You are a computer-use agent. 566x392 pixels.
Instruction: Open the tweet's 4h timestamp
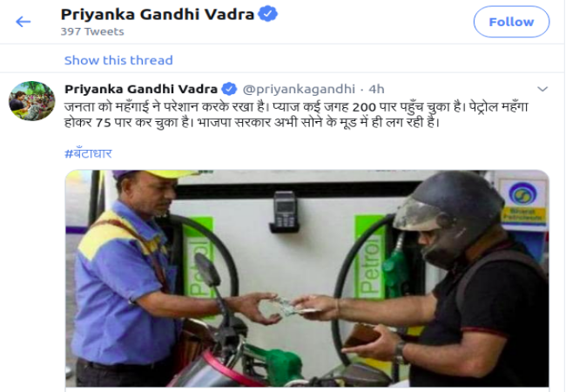pyautogui.click(x=376, y=89)
